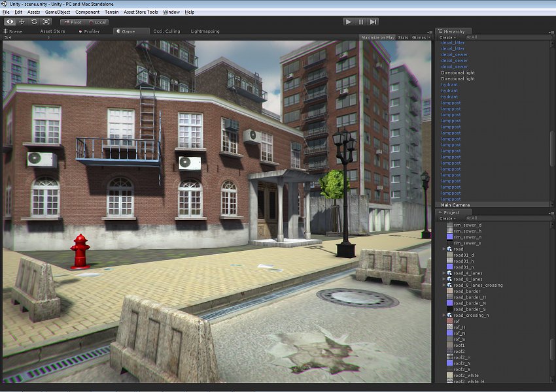Open the Window menu
The image size is (556, 392).
(x=171, y=12)
